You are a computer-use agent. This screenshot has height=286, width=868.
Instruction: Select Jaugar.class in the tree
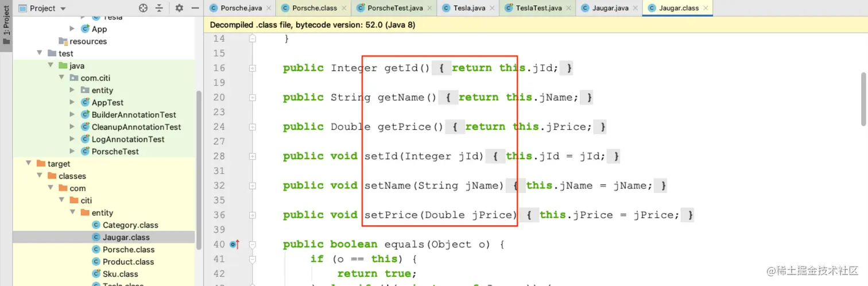point(126,237)
